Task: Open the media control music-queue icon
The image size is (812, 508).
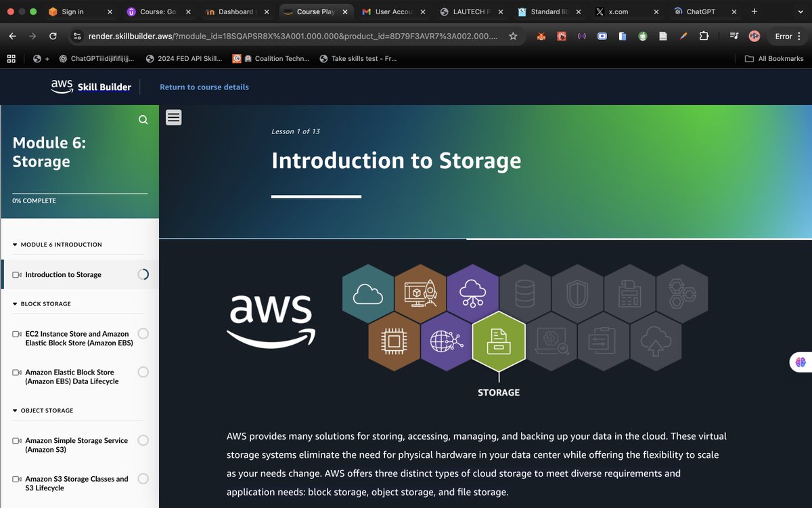Action: click(735, 37)
